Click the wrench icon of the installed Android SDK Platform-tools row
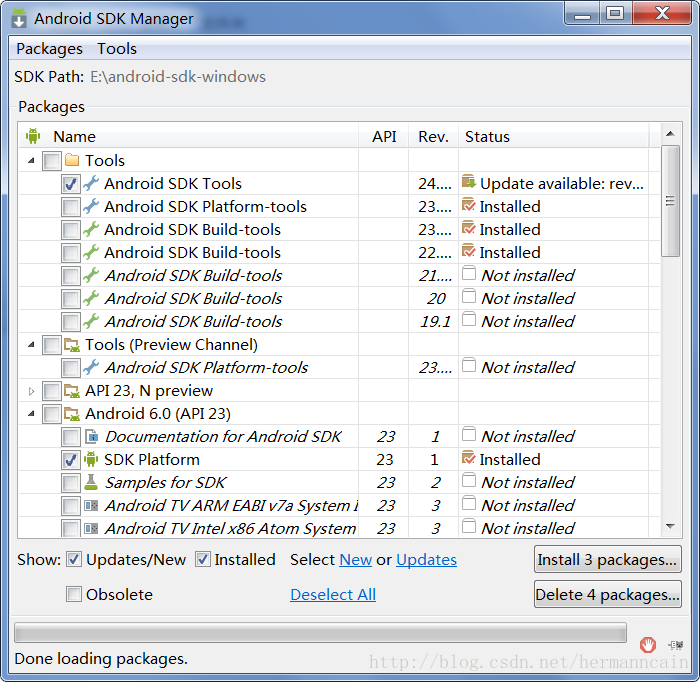 click(91, 207)
